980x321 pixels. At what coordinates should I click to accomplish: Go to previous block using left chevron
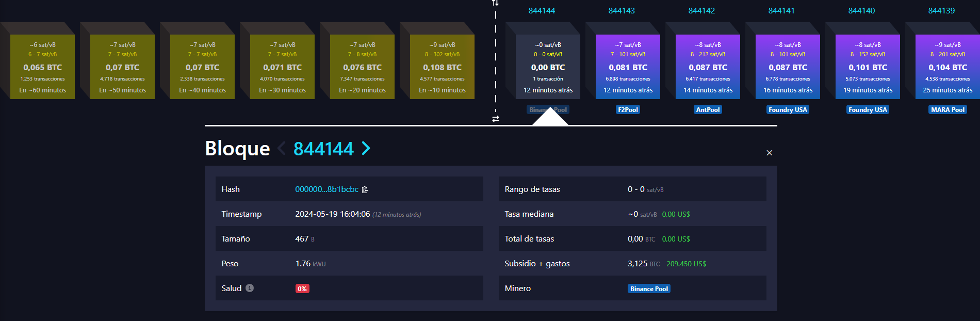coord(282,149)
